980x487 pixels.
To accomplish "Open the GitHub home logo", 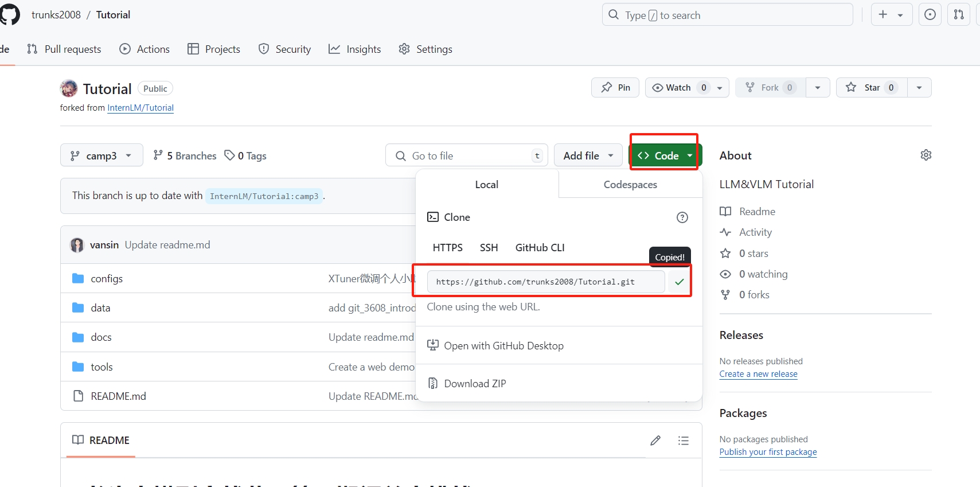I will pos(9,14).
